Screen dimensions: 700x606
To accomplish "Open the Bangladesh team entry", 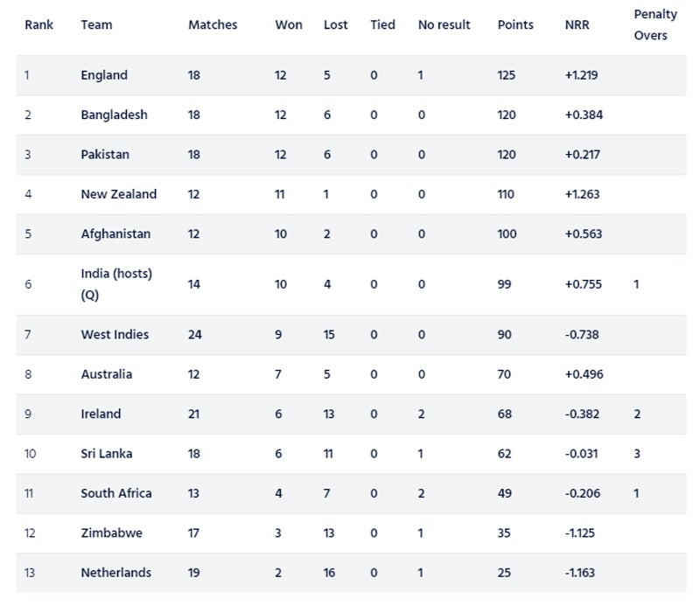I will click(114, 115).
